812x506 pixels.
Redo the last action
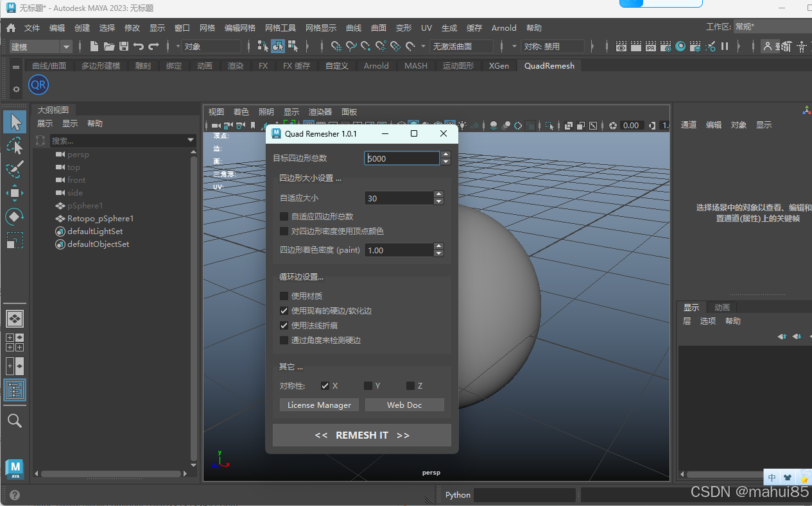click(x=153, y=46)
